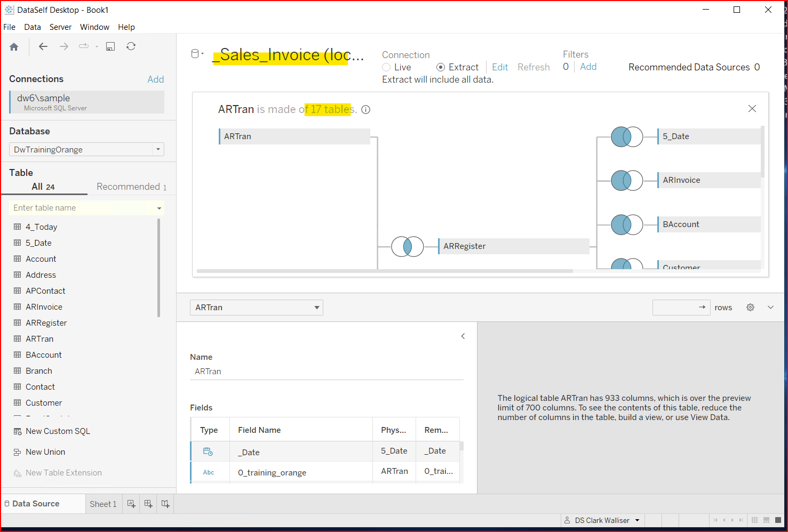The width and height of the screenshot is (788, 532).
Task: Click the Save icon
Action: (110, 46)
